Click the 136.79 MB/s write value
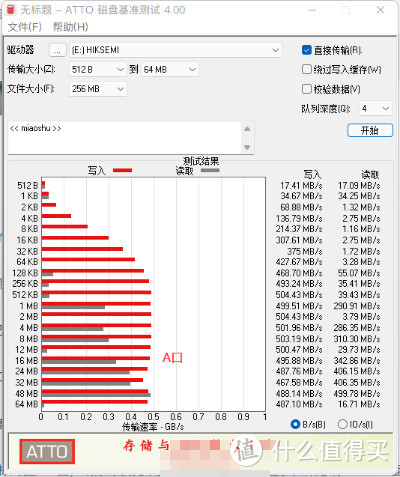Image resolution: width=400 pixels, height=477 pixels. [299, 219]
